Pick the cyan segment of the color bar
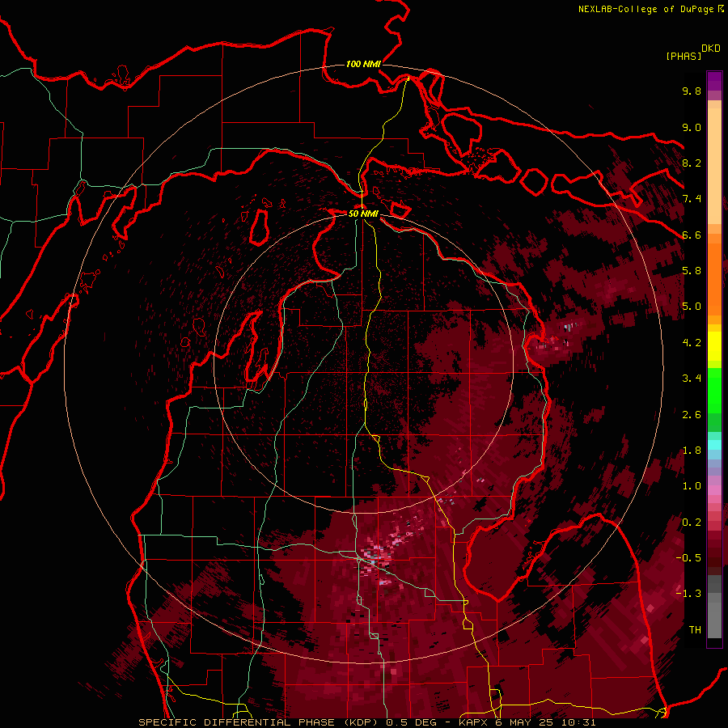Image resolution: width=728 pixels, height=728 pixels. point(714,445)
